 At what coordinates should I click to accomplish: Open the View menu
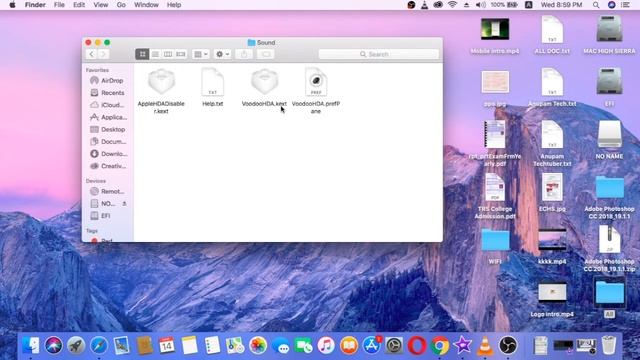click(100, 5)
